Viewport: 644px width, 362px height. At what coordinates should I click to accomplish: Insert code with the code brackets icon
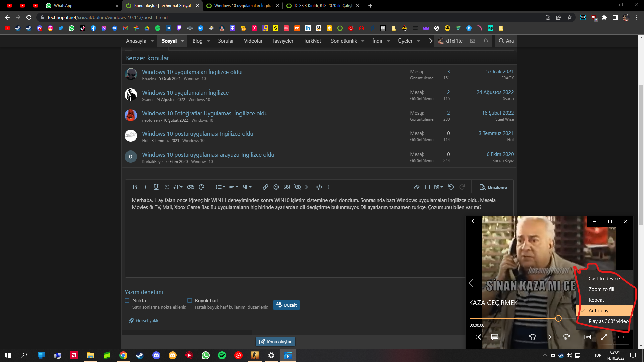point(319,187)
